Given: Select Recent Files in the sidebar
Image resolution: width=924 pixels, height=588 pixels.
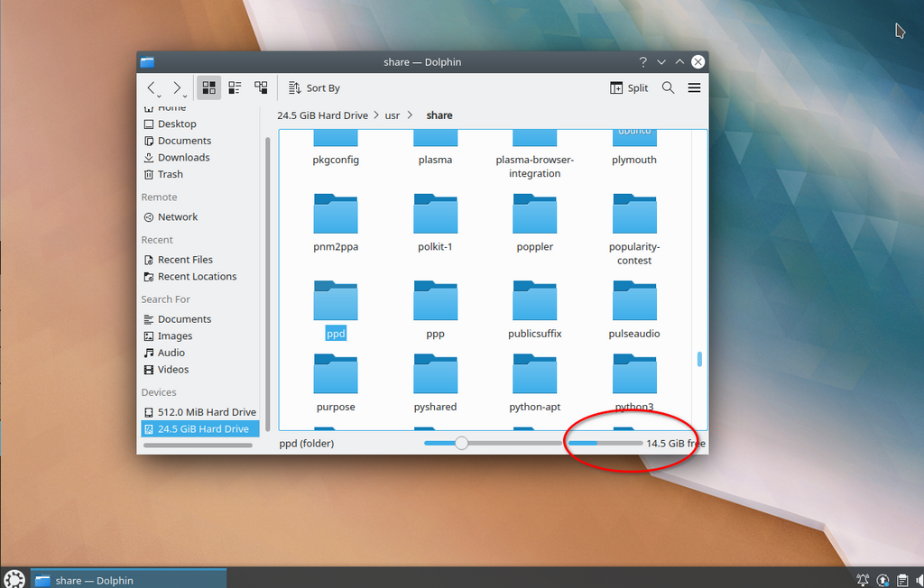Looking at the screenshot, I should pos(185,260).
